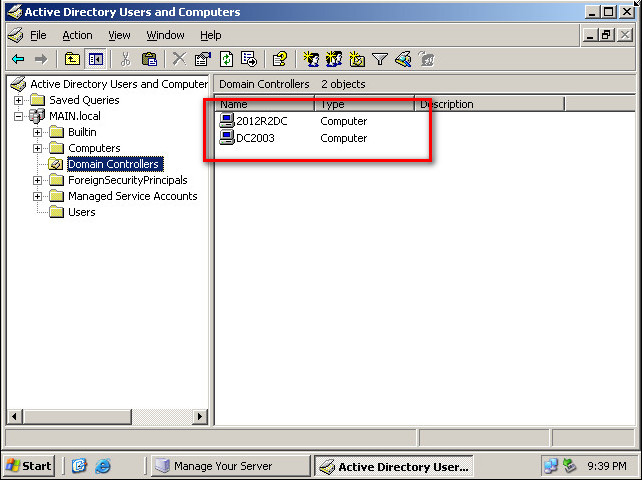Click the 9:39 PM taskbar clock

pyautogui.click(x=607, y=466)
